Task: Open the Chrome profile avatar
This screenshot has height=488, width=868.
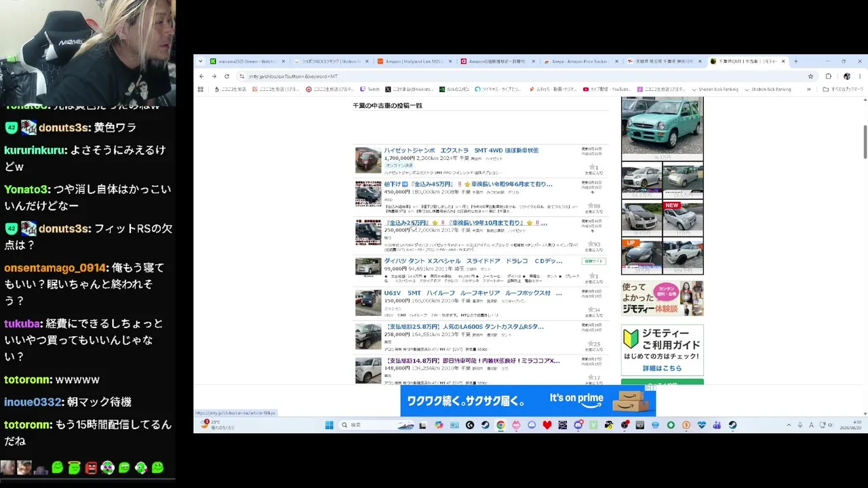Action: tap(846, 76)
